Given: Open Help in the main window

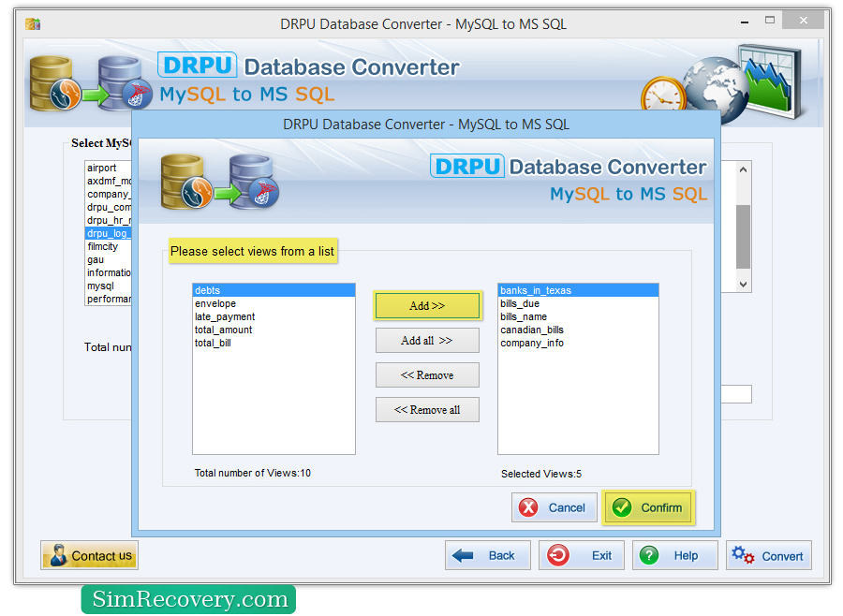Looking at the screenshot, I should [x=674, y=555].
